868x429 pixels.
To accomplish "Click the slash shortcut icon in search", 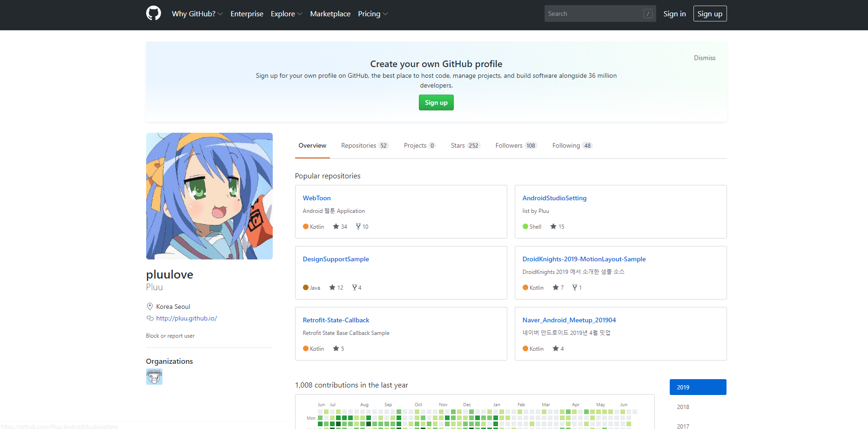I will [648, 14].
